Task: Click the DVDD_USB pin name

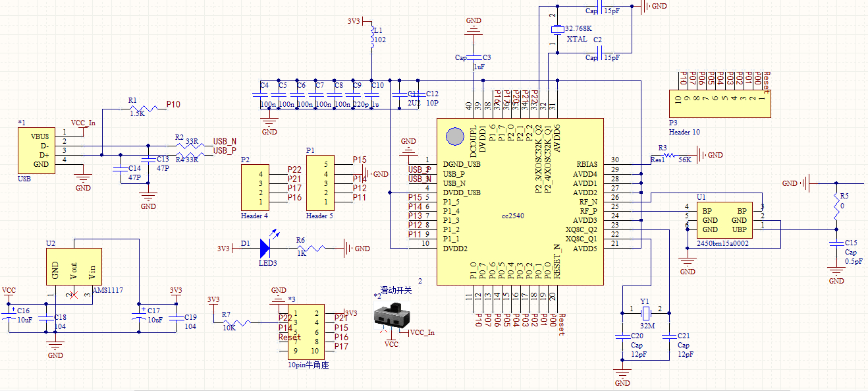Action: [x=463, y=192]
